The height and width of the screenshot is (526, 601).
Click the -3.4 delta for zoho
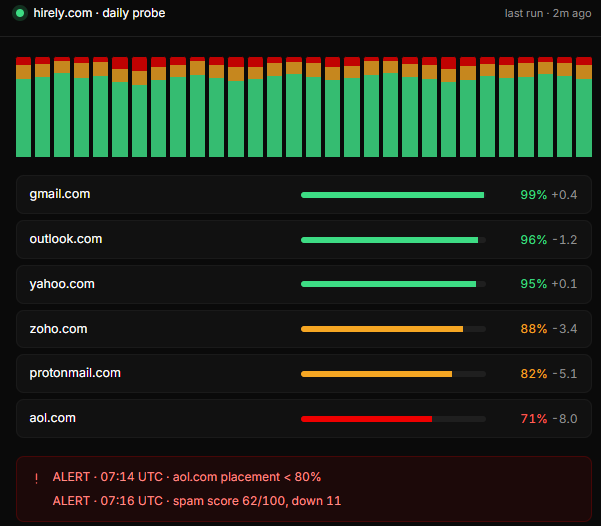565,329
